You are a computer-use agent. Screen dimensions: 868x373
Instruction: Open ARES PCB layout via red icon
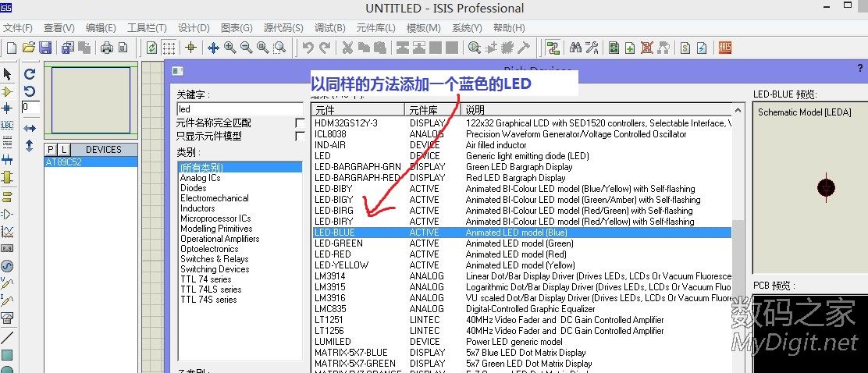coord(725,48)
